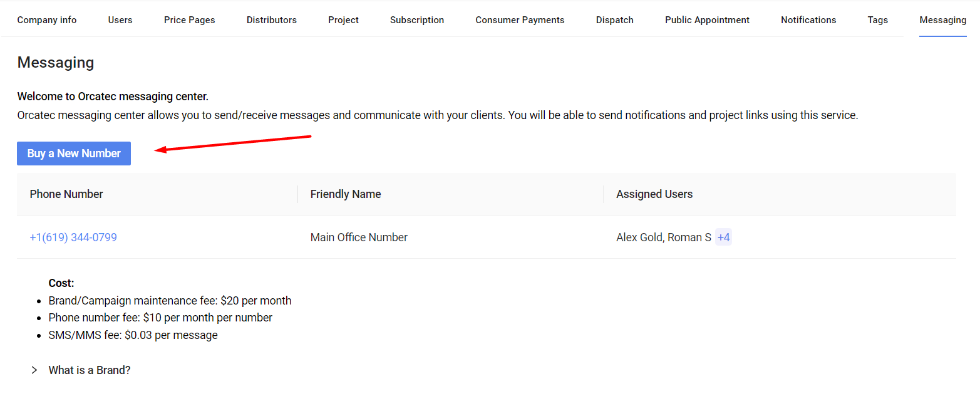Click Welcome to Orcatec messaging center text
The height and width of the screenshot is (401, 980).
pos(113,96)
